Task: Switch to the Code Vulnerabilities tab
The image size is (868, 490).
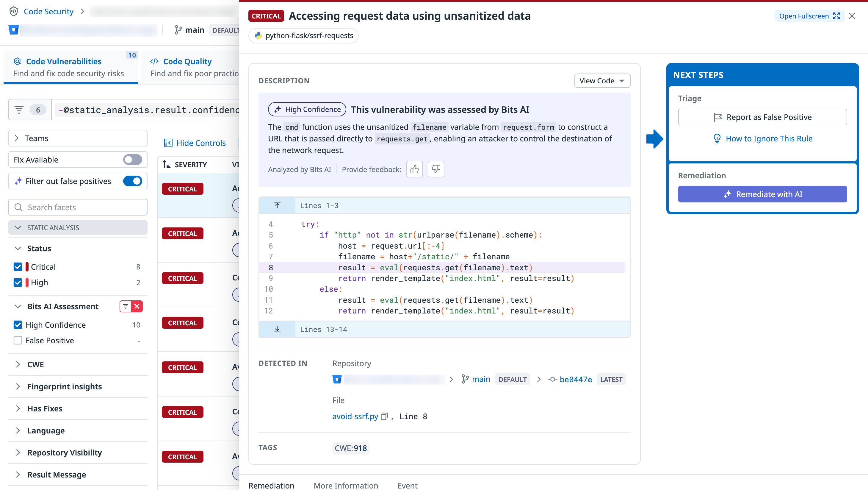Action: pyautogui.click(x=71, y=67)
